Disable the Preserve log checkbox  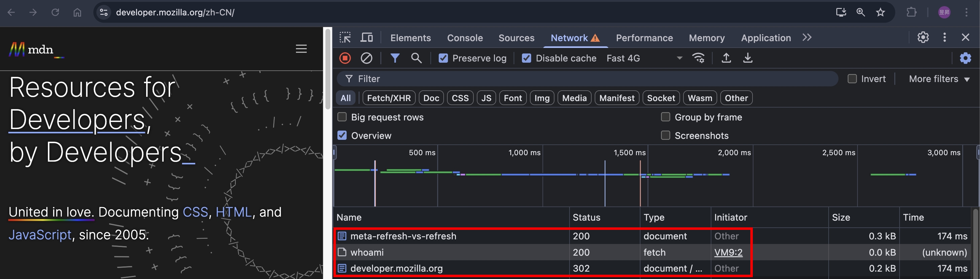pyautogui.click(x=443, y=58)
